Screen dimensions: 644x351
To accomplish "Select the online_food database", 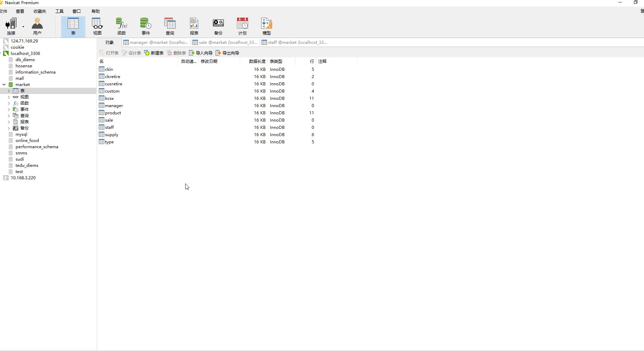I will pyautogui.click(x=27, y=141).
